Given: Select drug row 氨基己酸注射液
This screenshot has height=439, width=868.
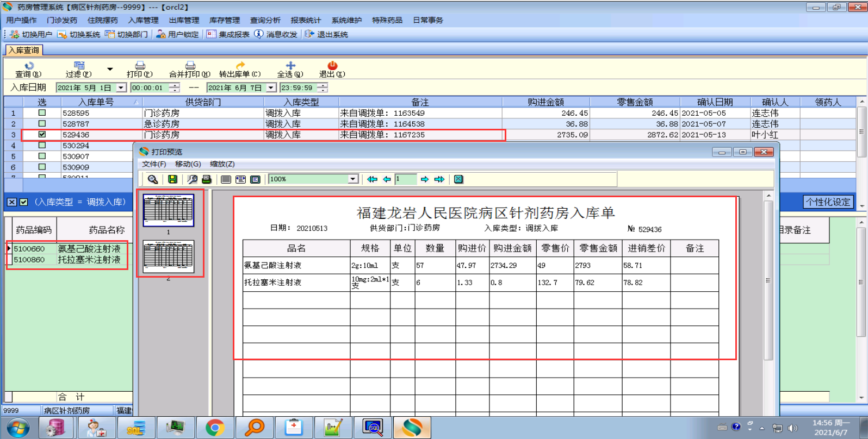Looking at the screenshot, I should [x=69, y=249].
